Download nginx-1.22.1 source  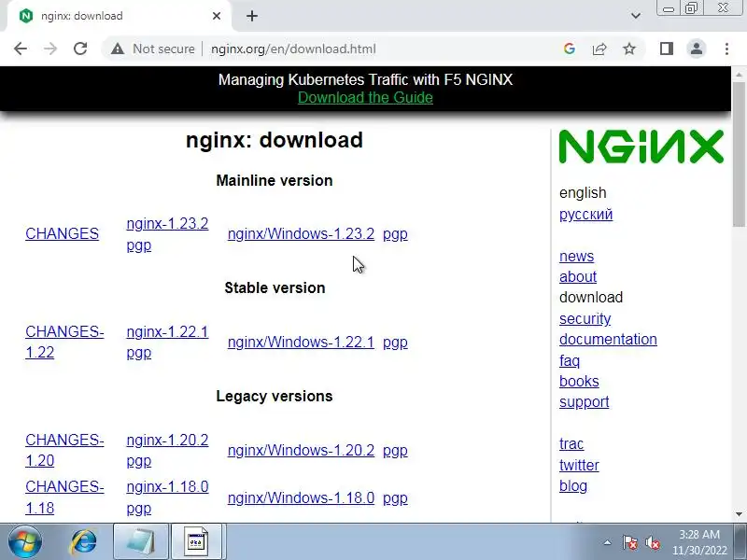pos(167,331)
